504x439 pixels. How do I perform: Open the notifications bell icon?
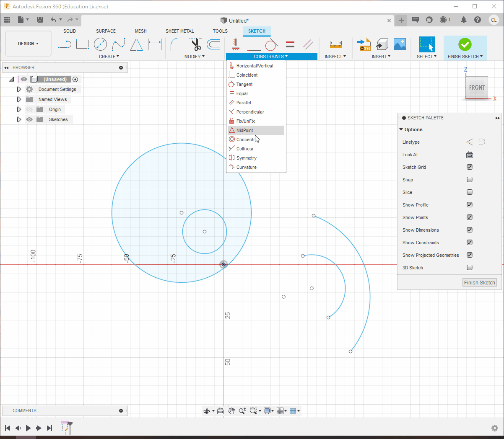(x=464, y=20)
